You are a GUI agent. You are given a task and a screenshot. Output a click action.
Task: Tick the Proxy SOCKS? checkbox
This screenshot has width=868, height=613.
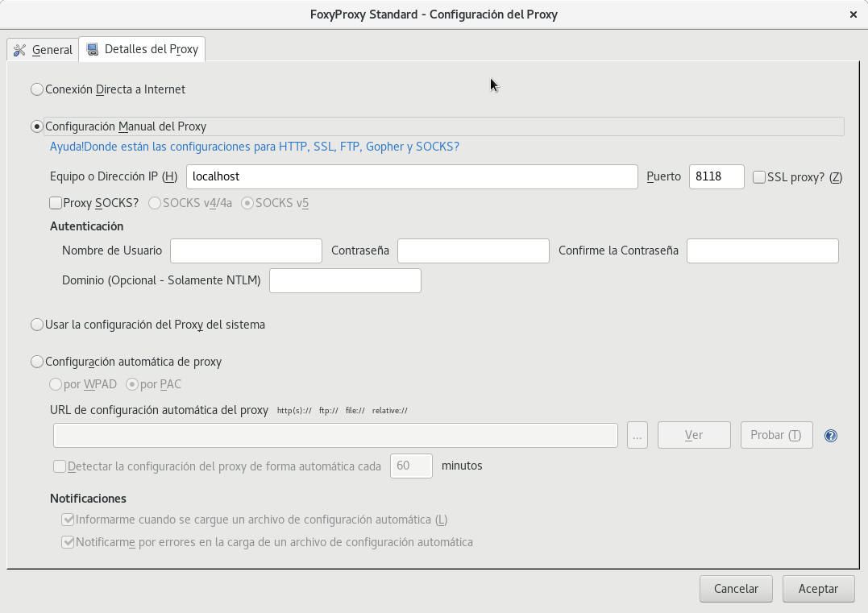coord(56,203)
